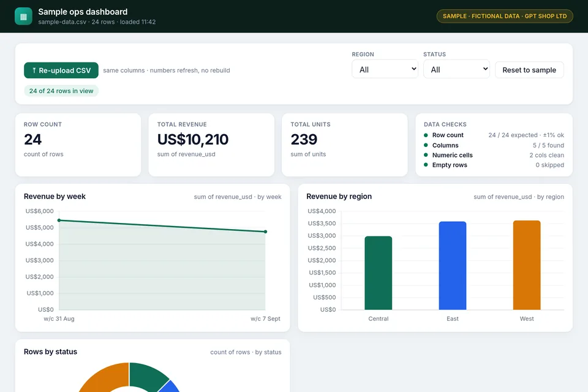Click the 2 cols clean check result

tap(547, 155)
